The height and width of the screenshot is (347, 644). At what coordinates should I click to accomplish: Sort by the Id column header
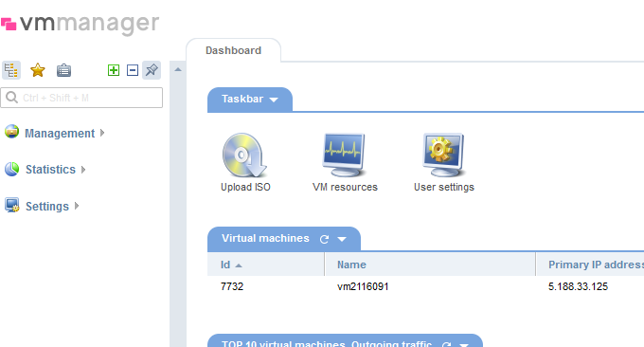coord(266,265)
